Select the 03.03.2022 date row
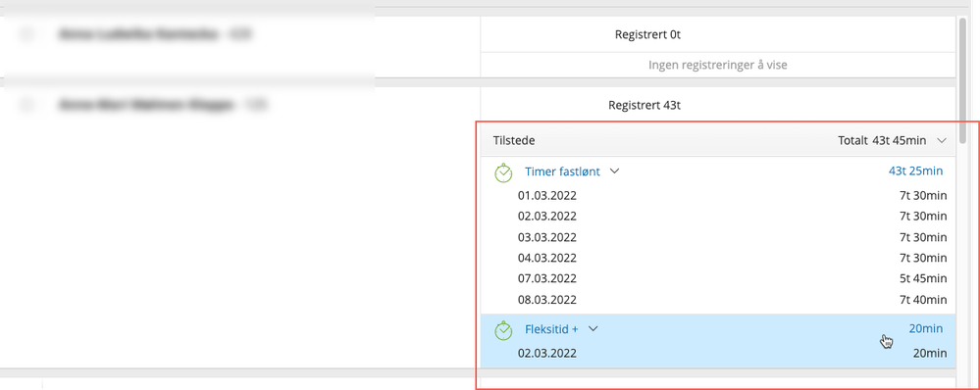980x390 pixels. 718,237
